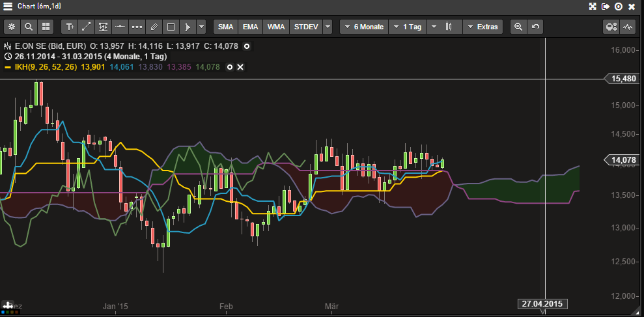
Task: Select the parallel channel lines tool
Action: click(154, 27)
